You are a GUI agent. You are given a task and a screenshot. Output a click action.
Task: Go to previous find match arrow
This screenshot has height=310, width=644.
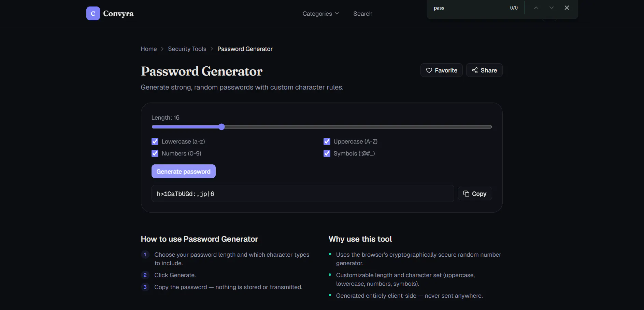click(x=536, y=8)
